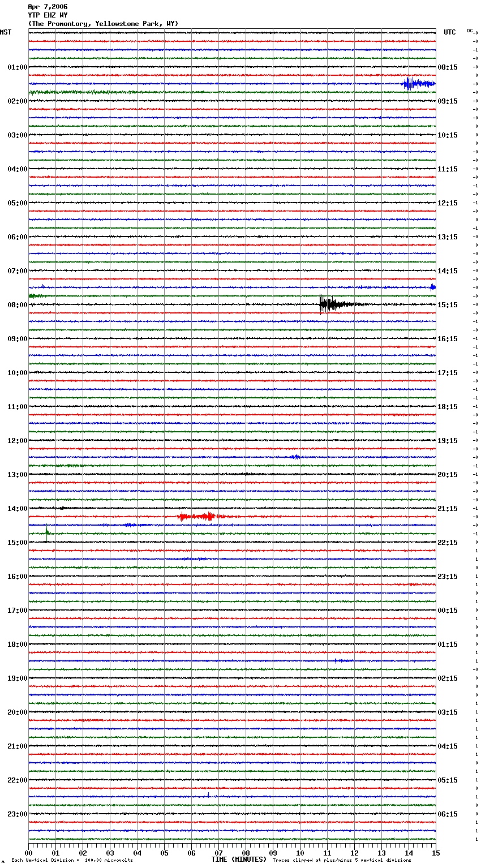Viewport: 481px width, 868px height.
Task: Click the date text 'Apr 7,2006'
Action: tap(48, 7)
